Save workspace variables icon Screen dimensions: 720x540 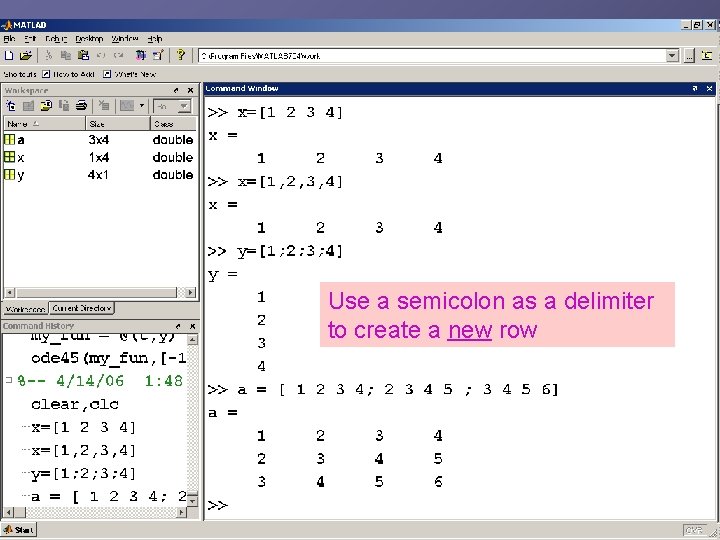[64, 106]
